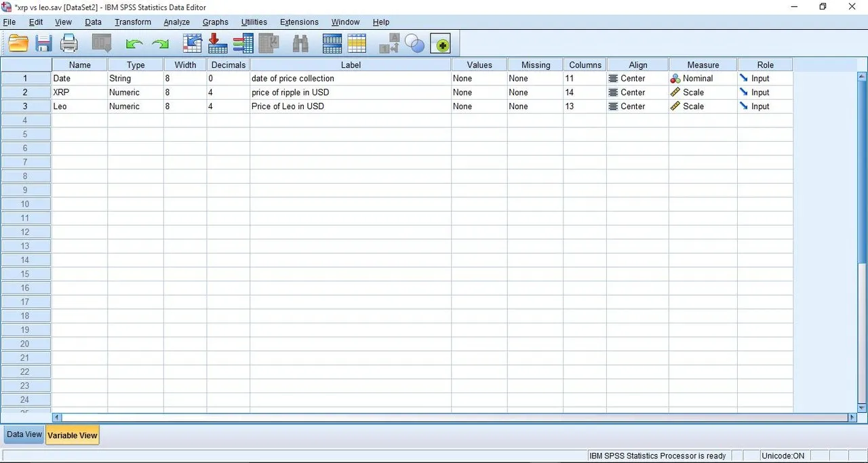The image size is (868, 463).
Task: Open Align cell of XRP row
Action: (x=638, y=92)
